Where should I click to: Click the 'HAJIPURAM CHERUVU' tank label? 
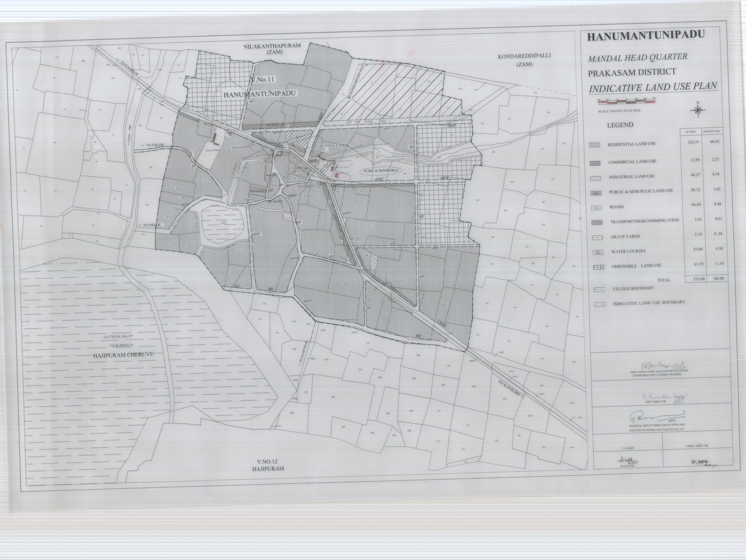123,355
